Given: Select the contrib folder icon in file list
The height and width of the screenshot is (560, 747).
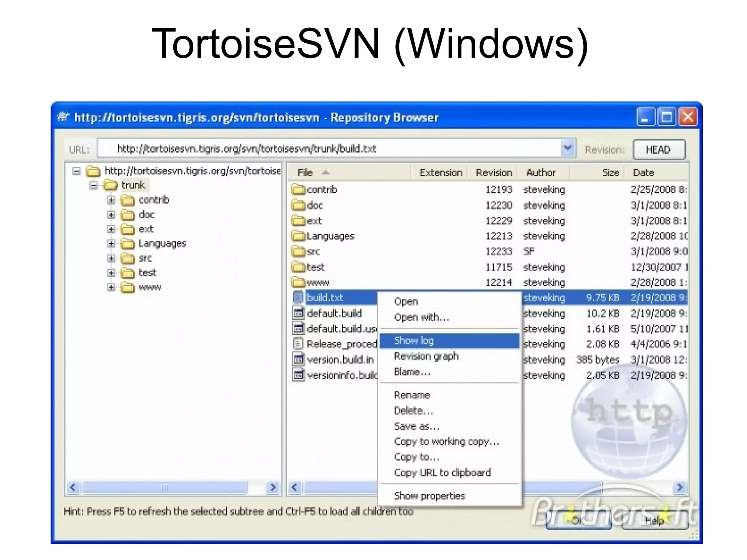Looking at the screenshot, I should tap(298, 190).
